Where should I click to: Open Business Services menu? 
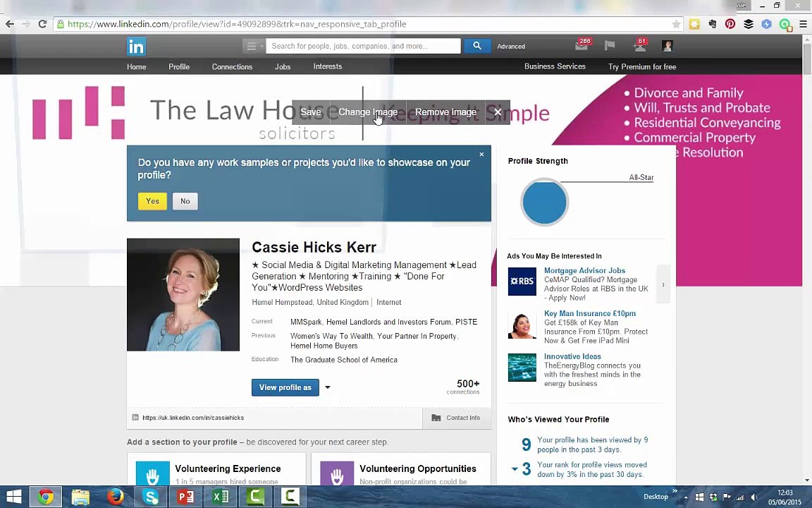[555, 66]
